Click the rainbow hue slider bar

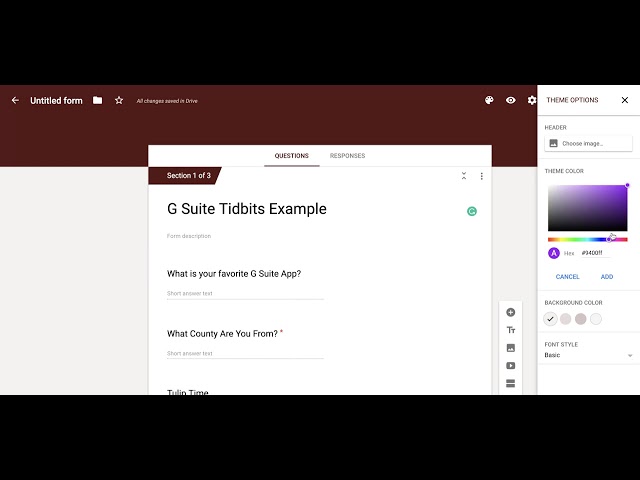[587, 240]
